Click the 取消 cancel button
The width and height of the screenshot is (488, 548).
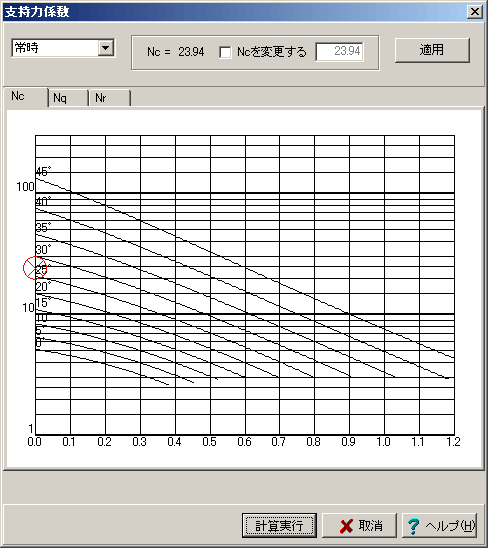[359, 525]
